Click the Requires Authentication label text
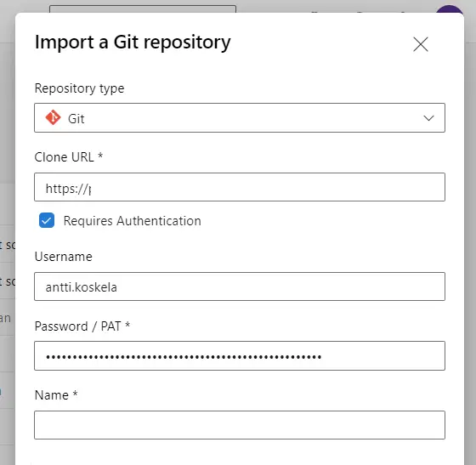The height and width of the screenshot is (465, 476). pyautogui.click(x=132, y=221)
